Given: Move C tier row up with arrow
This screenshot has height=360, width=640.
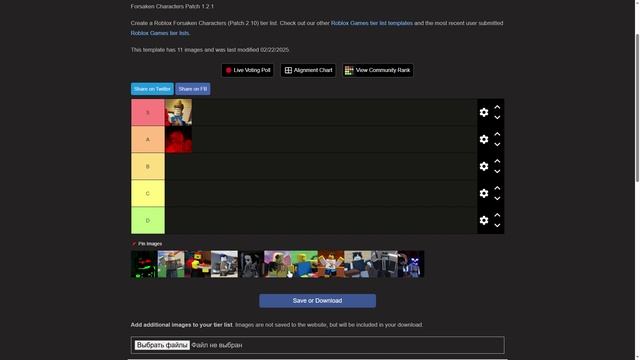Looking at the screenshot, I should tap(497, 188).
